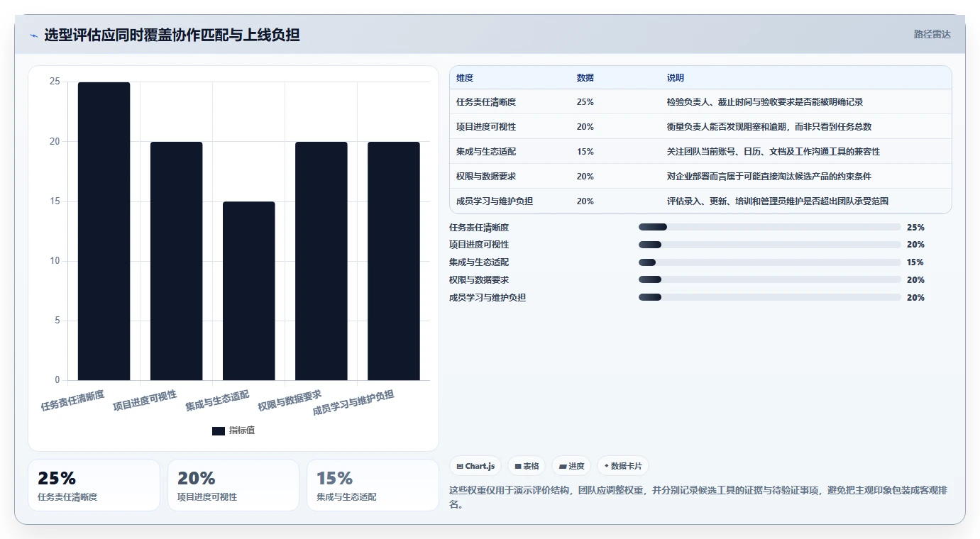Click the 权限与数据要求 bar in chart
The width and height of the screenshot is (980, 539).
(x=321, y=261)
